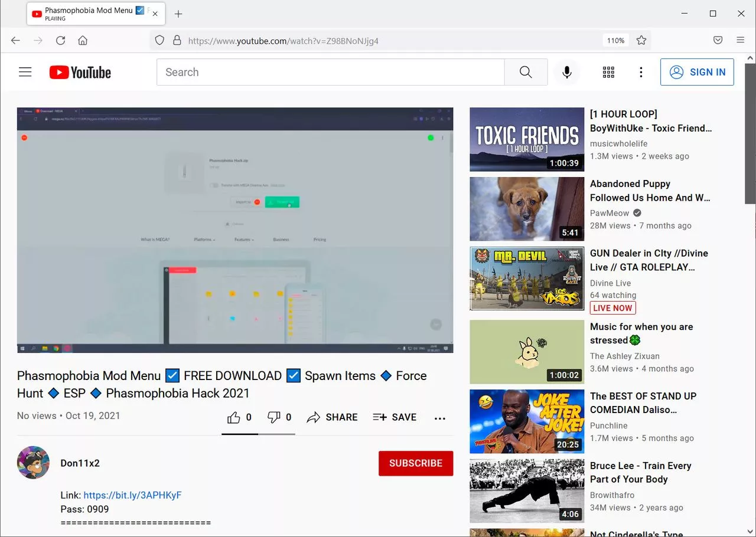
Task: Click the SUBSCRIBE button
Action: [416, 463]
